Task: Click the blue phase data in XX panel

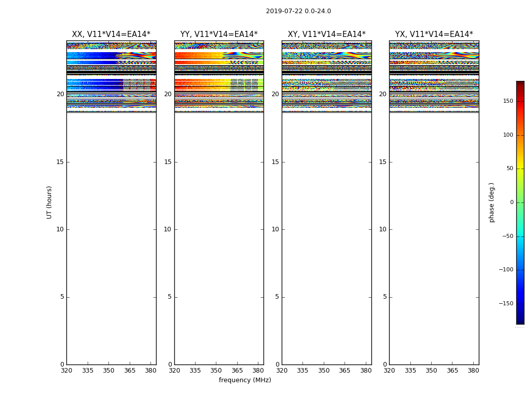Action: coord(91,55)
